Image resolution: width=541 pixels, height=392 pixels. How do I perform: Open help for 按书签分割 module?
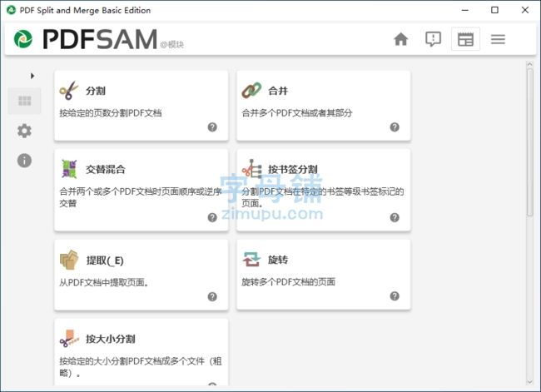395,217
